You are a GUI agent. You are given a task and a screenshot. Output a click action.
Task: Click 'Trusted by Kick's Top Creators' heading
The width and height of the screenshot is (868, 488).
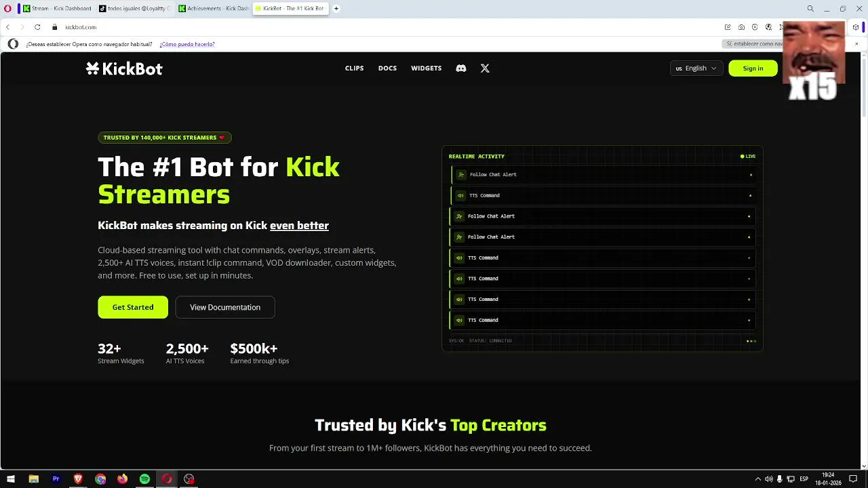[431, 426]
